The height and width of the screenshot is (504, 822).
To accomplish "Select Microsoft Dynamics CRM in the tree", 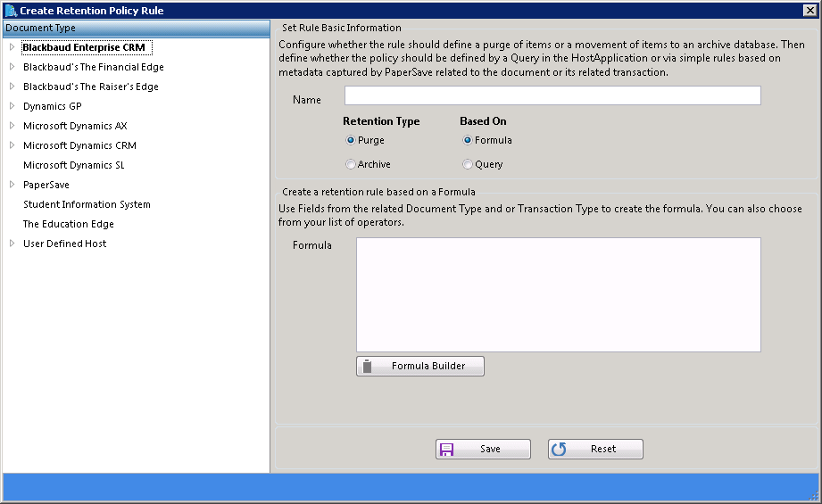I will pos(79,145).
